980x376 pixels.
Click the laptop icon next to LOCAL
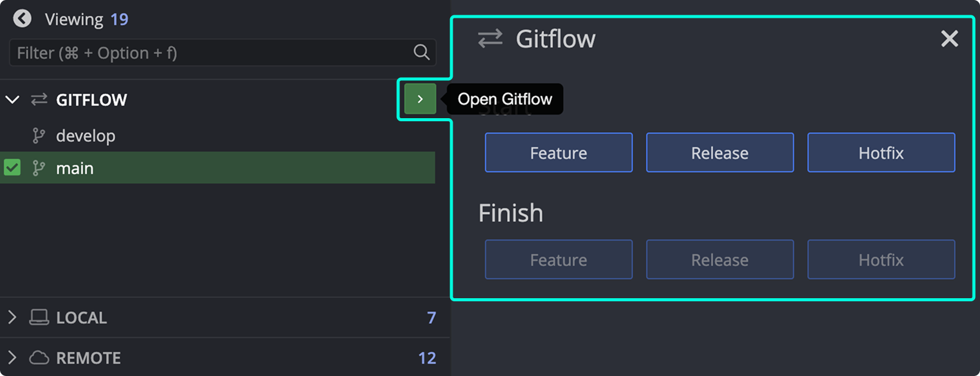click(37, 318)
